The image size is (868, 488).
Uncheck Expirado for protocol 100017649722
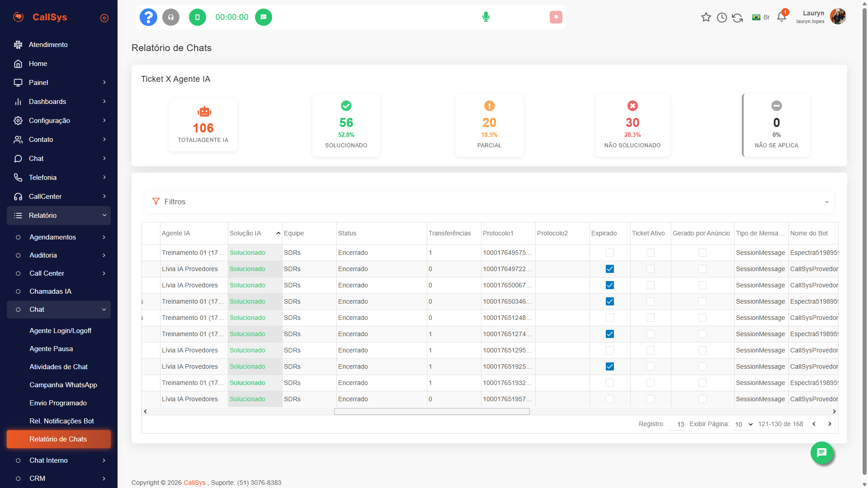(x=610, y=269)
